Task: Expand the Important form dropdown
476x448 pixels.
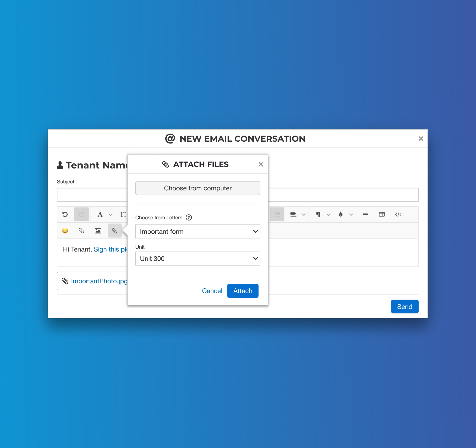Action: (x=198, y=231)
